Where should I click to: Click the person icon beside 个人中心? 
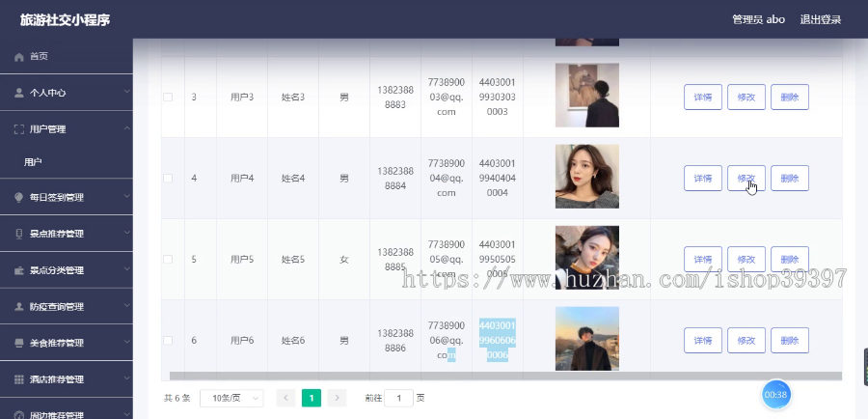[19, 93]
